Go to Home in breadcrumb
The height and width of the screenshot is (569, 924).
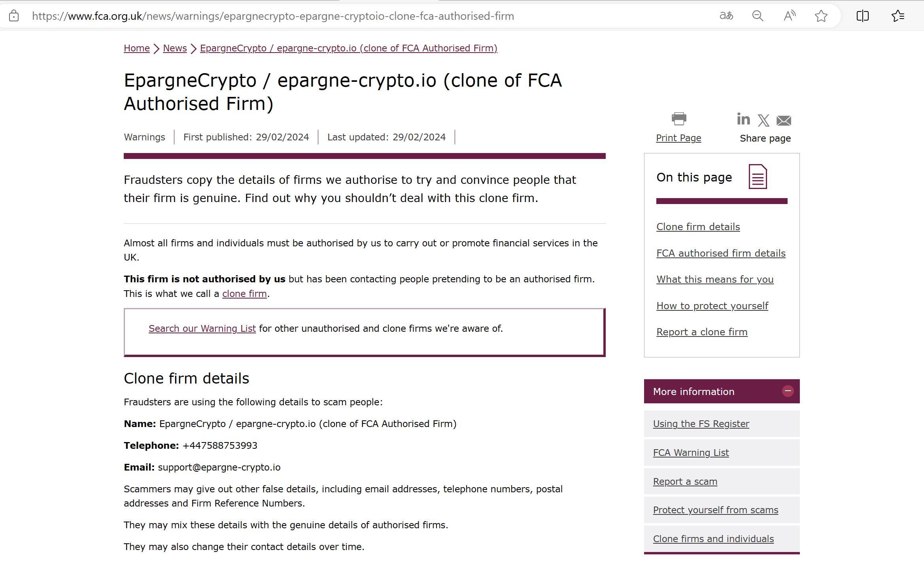point(136,48)
